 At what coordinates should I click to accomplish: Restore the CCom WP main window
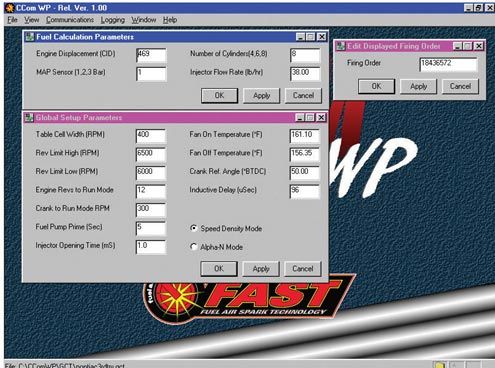click(479, 8)
